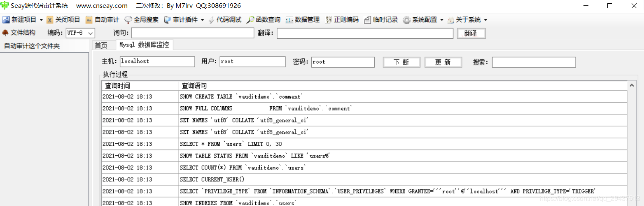Open the 编码 UTF-8 combo box

80,33
